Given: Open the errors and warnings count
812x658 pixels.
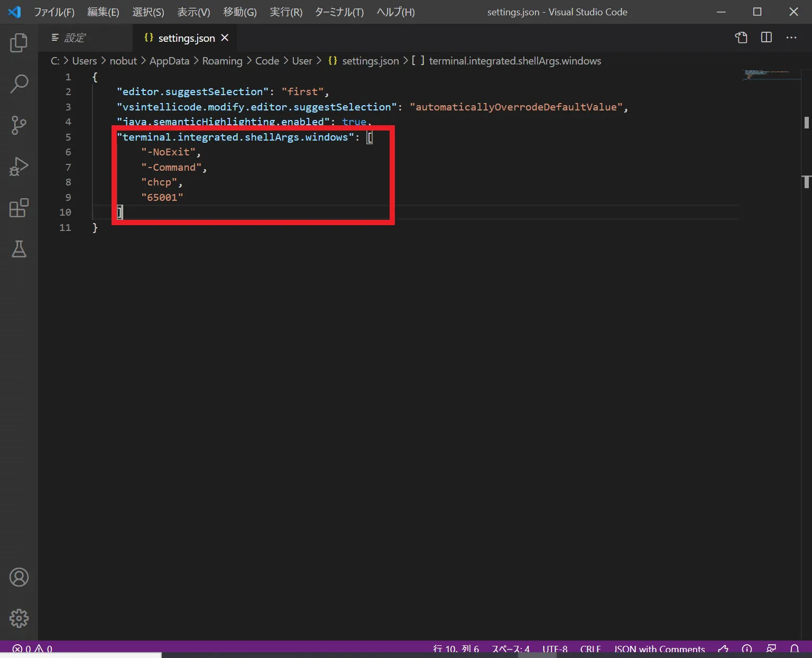Looking at the screenshot, I should click(32, 649).
